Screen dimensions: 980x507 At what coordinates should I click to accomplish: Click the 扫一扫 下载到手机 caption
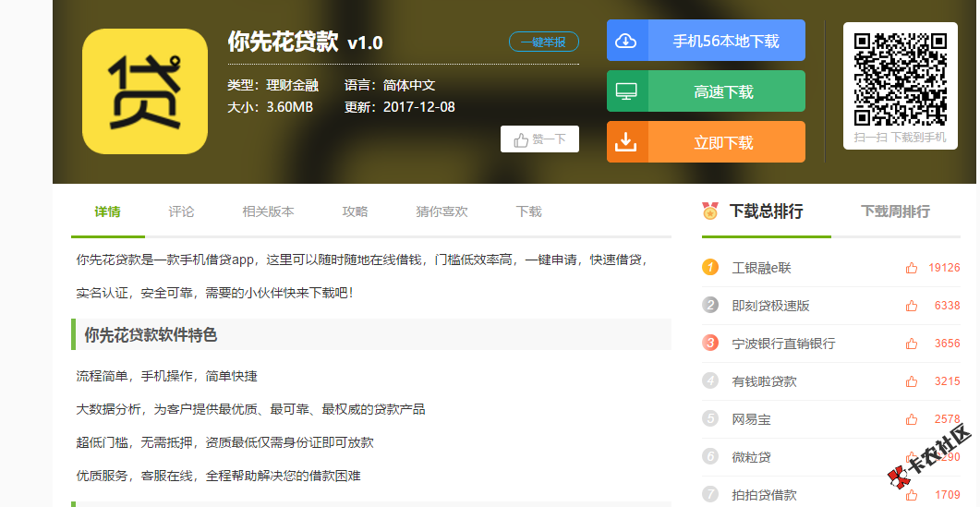900,137
